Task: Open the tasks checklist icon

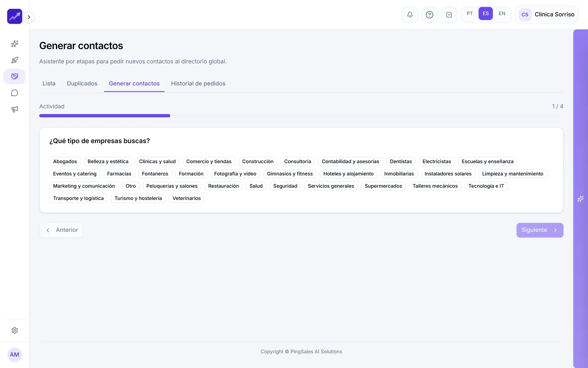Action: (x=449, y=15)
